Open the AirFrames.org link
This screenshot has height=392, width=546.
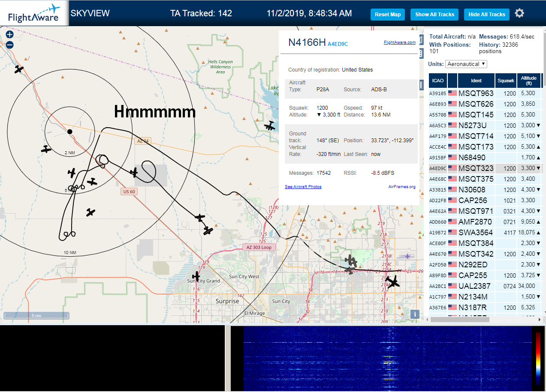point(402,187)
